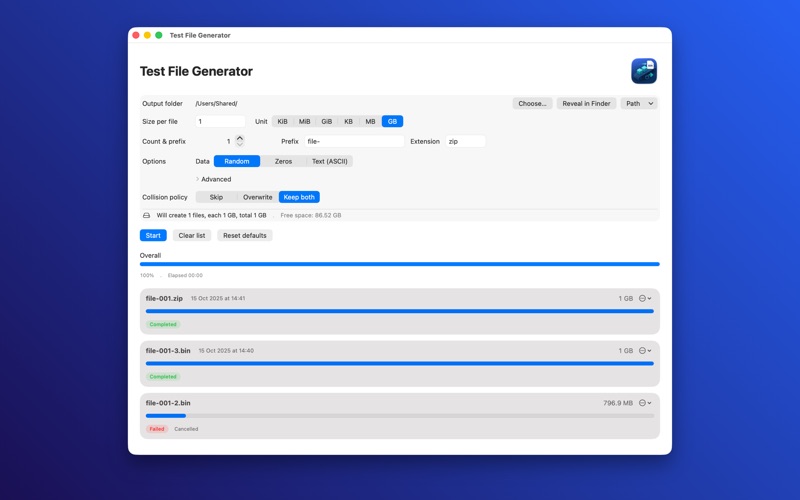Viewport: 800px width, 500px height.
Task: Click the Overall progress bar
Action: coord(399,264)
